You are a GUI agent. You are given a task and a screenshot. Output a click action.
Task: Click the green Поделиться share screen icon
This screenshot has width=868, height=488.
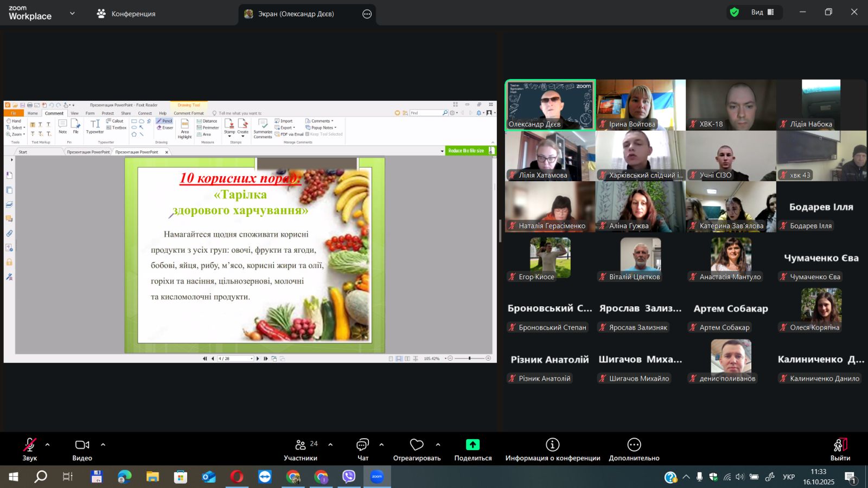473,445
